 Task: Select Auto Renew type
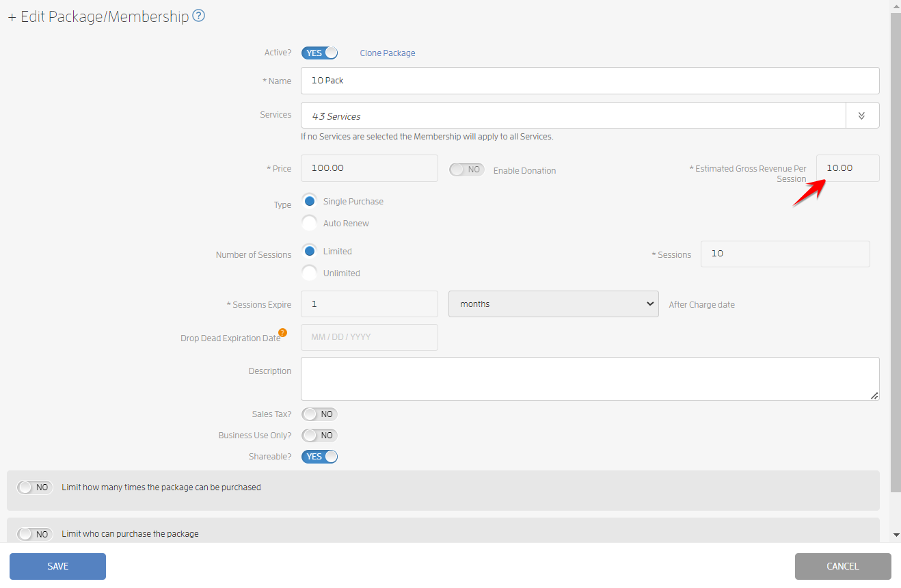(310, 223)
